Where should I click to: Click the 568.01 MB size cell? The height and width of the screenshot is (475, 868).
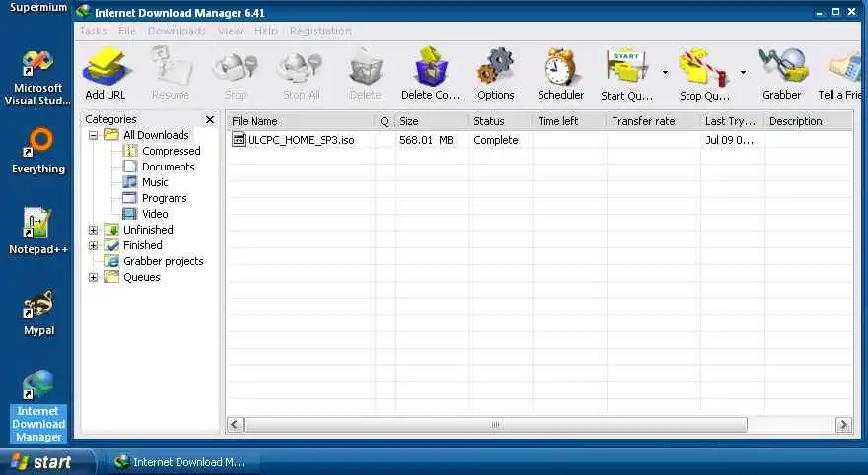(426, 141)
